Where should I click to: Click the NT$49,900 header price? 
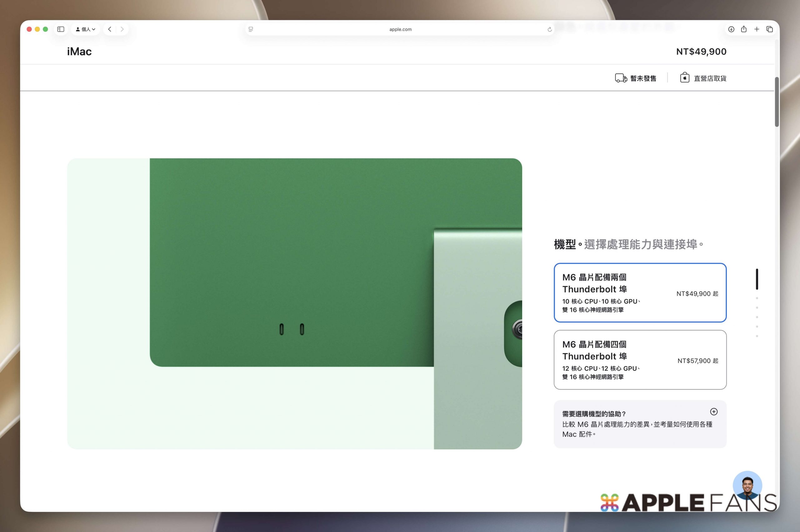coord(701,52)
